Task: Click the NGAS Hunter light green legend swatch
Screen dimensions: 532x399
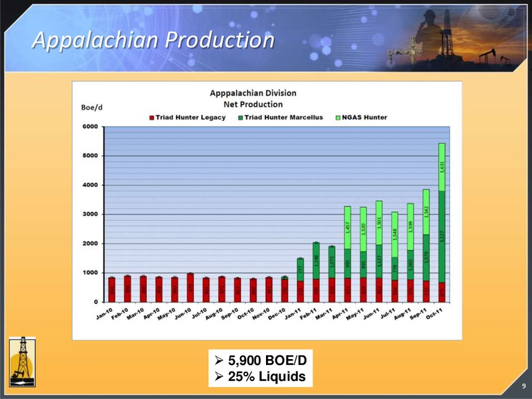Action: pos(338,118)
